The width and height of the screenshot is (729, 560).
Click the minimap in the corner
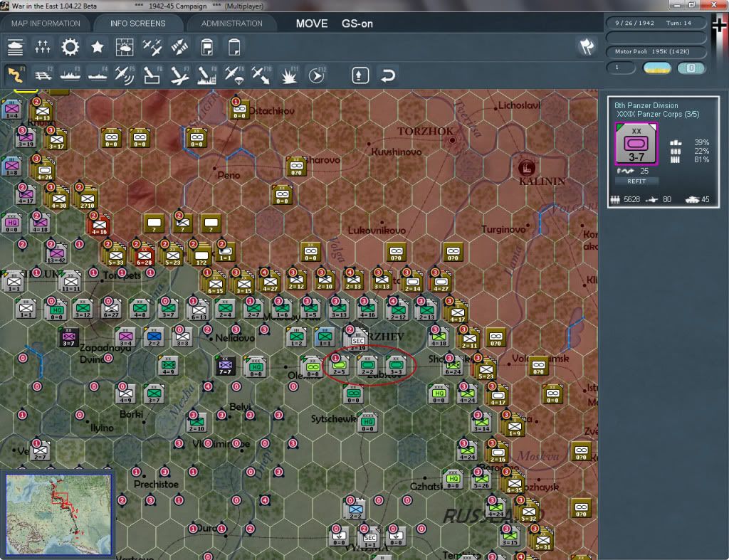[x=58, y=514]
